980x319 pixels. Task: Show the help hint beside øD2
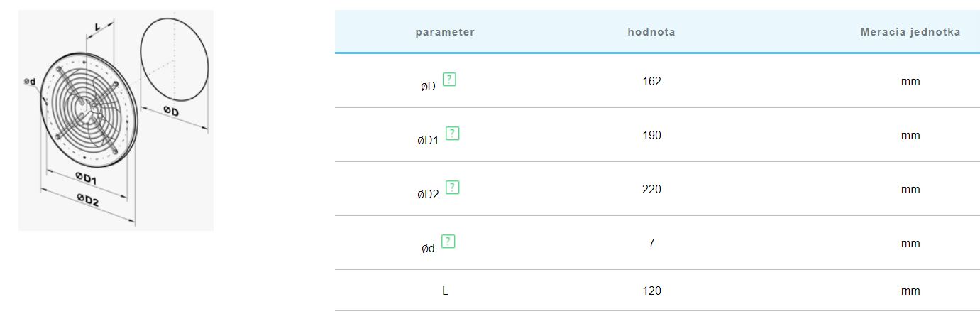(453, 188)
